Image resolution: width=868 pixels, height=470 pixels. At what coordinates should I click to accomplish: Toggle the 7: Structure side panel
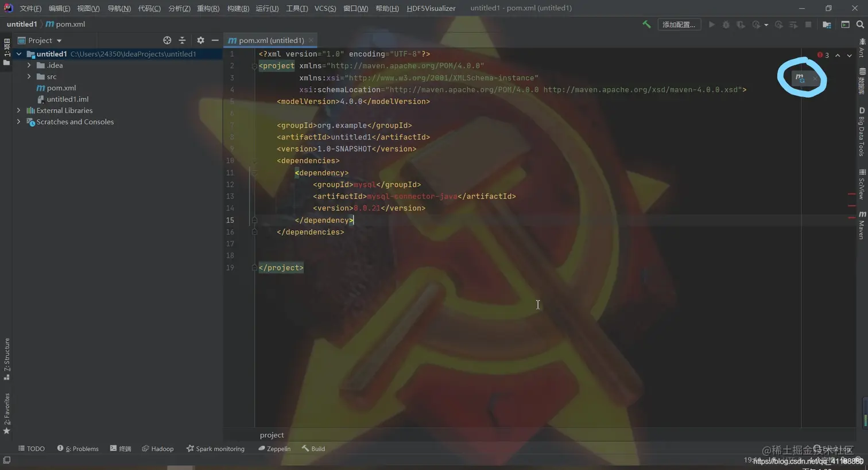7,359
